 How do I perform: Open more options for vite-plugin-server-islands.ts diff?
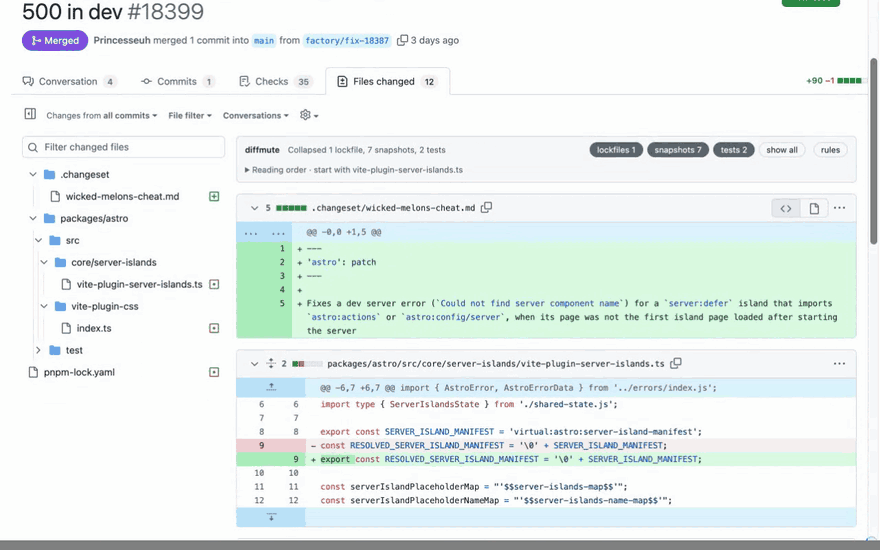coord(839,364)
